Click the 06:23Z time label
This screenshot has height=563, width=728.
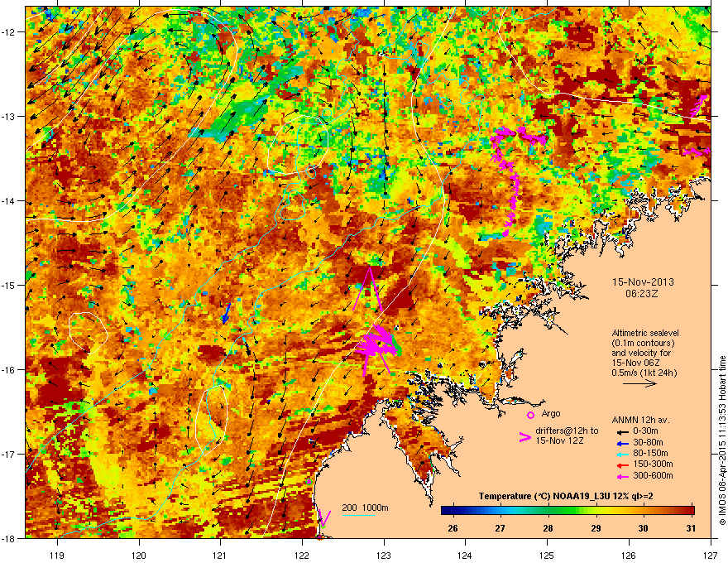click(642, 294)
